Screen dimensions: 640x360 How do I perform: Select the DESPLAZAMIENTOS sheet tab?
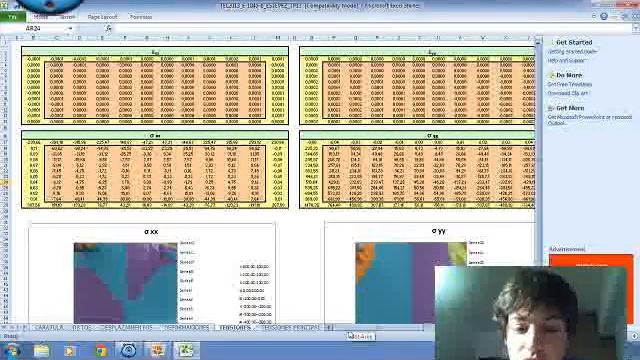pos(127,327)
